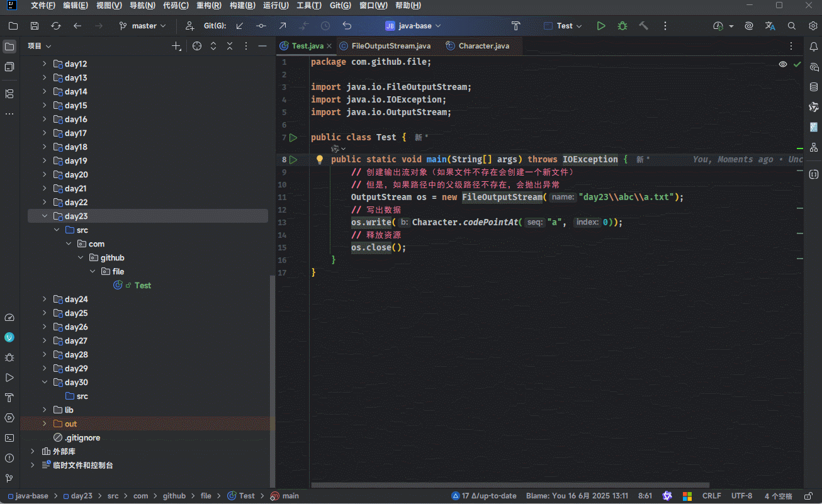Screen dimensions: 822x504
Task: Click the Debug bug icon in toolbar
Action: pyautogui.click(x=622, y=26)
